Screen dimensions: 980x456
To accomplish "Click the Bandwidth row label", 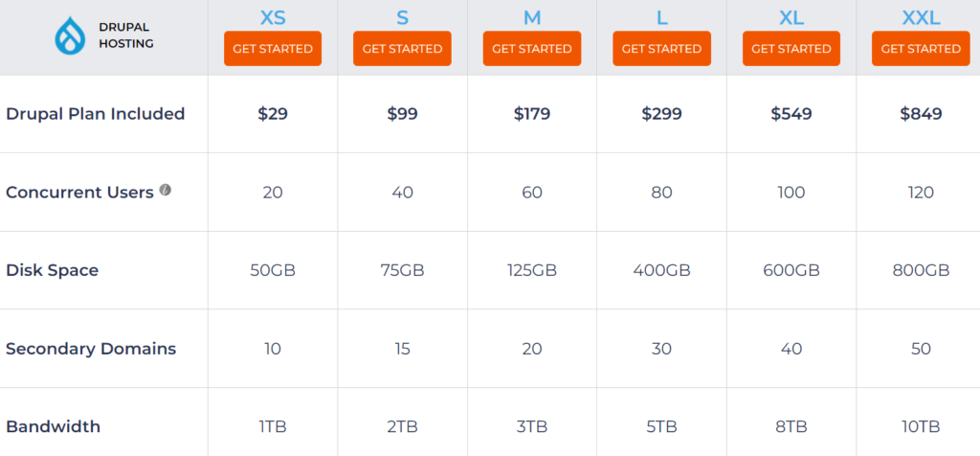I will pyautogui.click(x=53, y=426).
